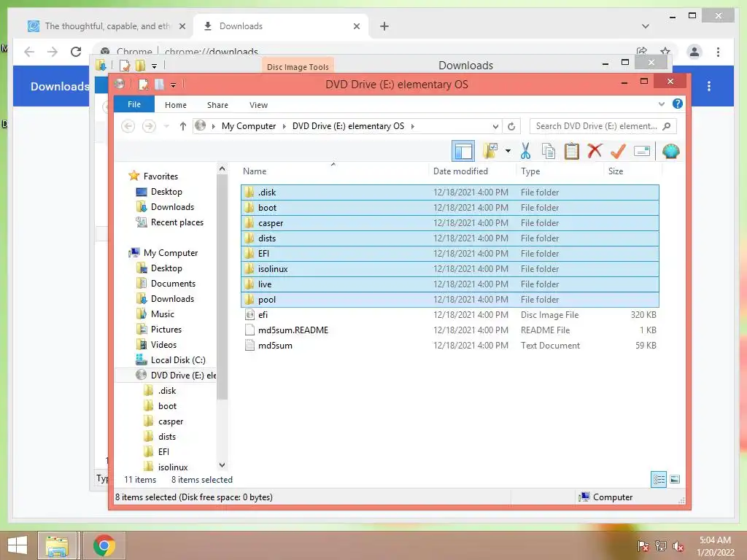The height and width of the screenshot is (560, 747).
Task: Open Chrome three-dot menu
Action: (718, 52)
